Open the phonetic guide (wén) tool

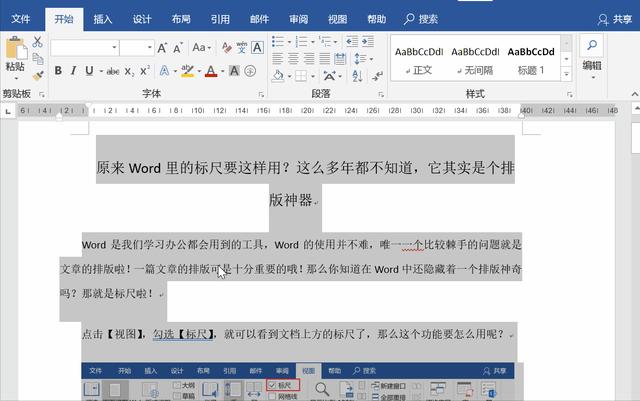tap(242, 48)
